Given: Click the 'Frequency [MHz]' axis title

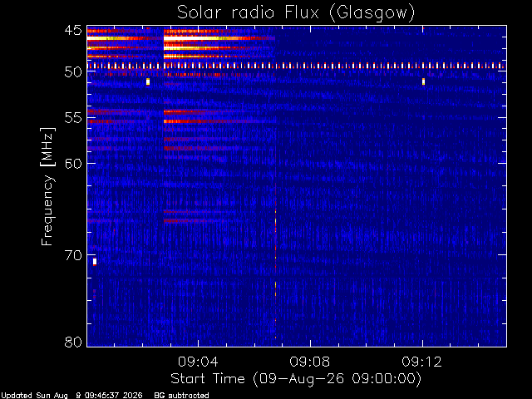Looking at the screenshot, I should tap(47, 186).
